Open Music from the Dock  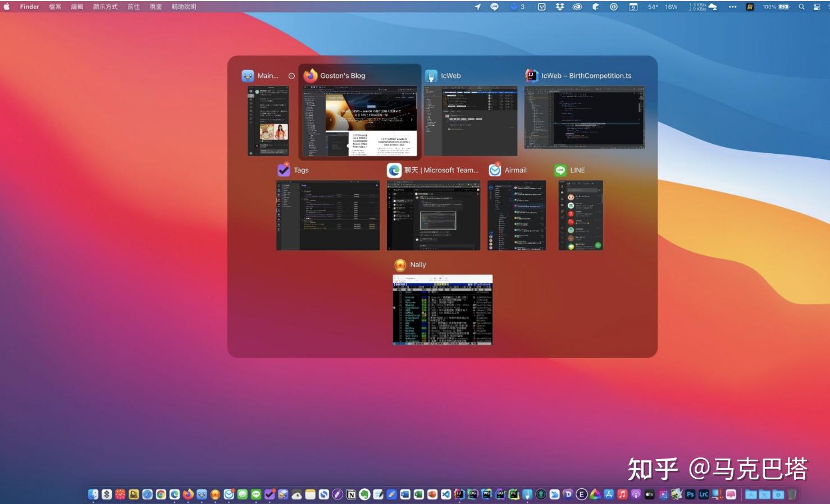[x=622, y=494]
